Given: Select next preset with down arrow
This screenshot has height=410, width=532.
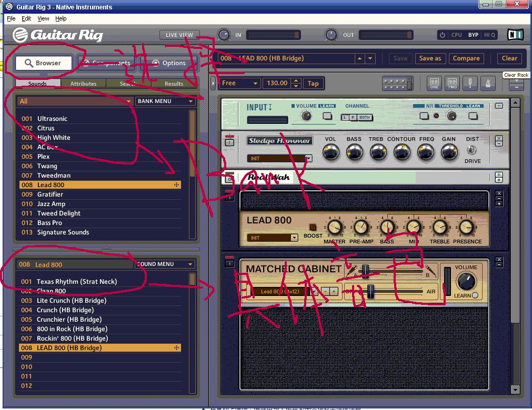Looking at the screenshot, I should 370,58.
